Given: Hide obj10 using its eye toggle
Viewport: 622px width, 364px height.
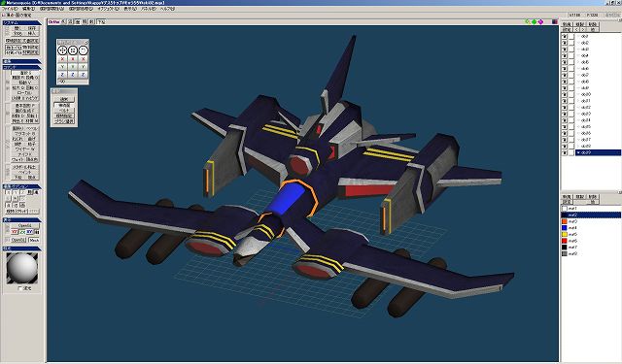Looking at the screenshot, I should [x=565, y=95].
